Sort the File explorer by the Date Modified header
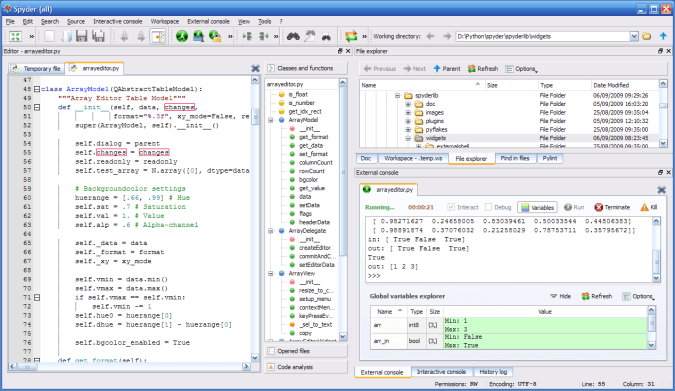675x391 pixels. tap(624, 85)
